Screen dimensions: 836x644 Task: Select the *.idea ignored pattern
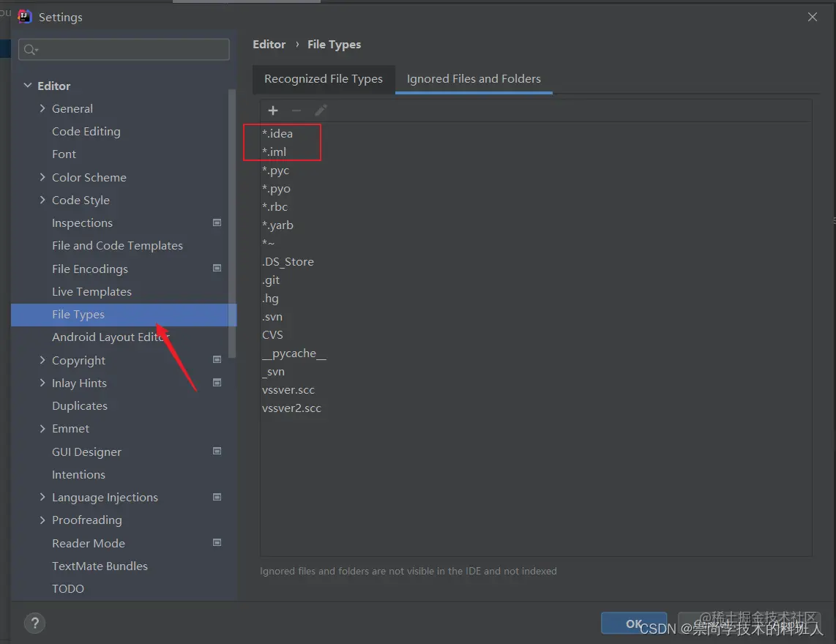(x=536, y=133)
